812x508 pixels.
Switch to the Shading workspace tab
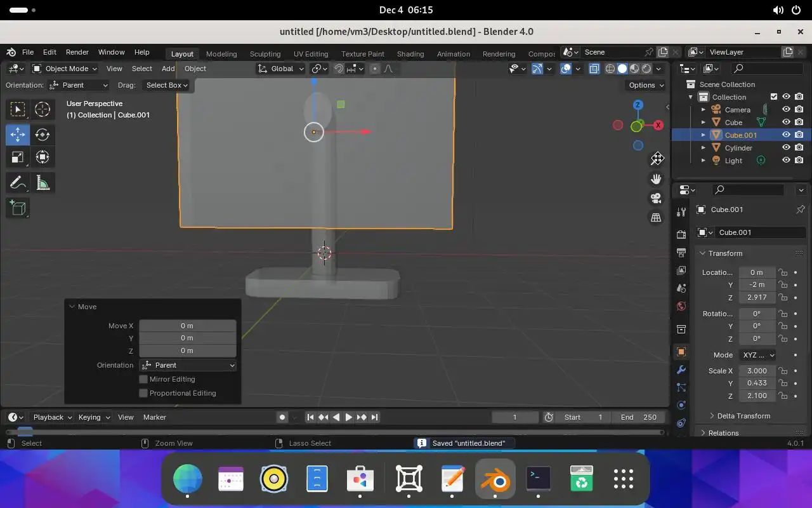tap(410, 54)
